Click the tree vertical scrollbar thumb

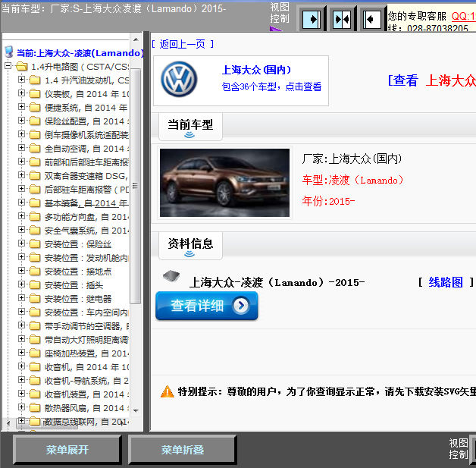point(136,186)
